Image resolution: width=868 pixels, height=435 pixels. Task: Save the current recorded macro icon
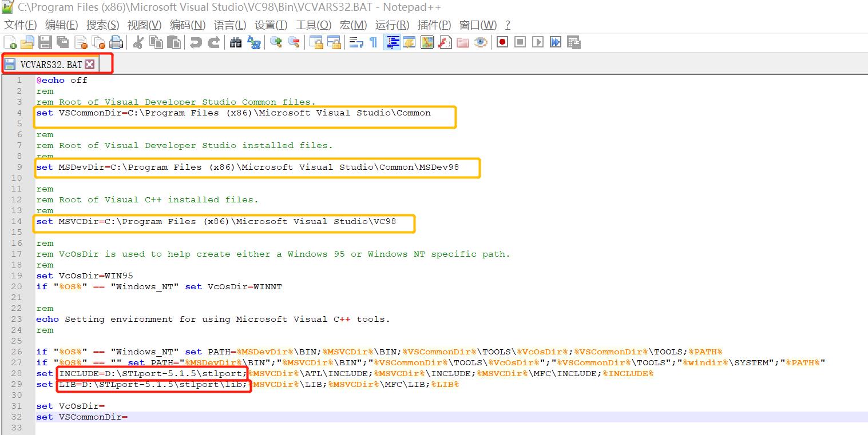(573, 42)
